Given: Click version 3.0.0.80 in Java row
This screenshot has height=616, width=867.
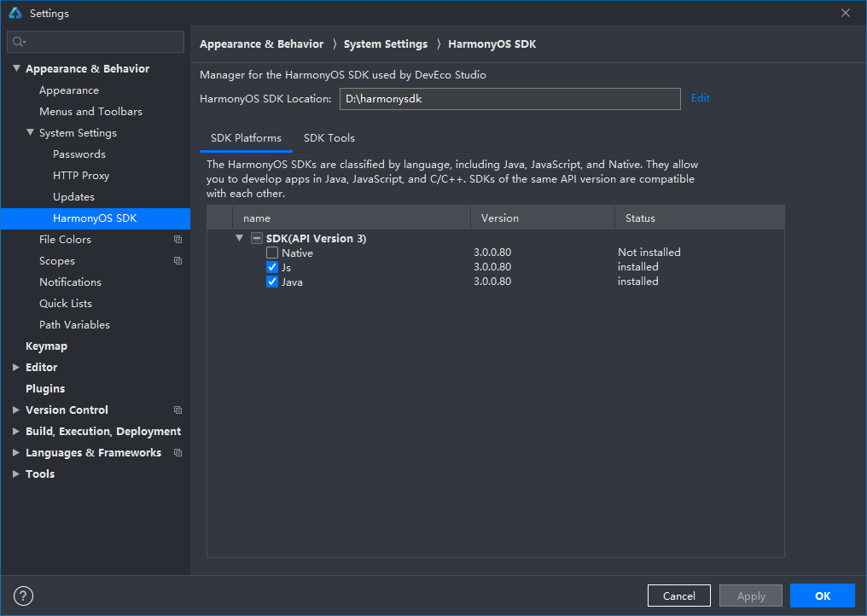Looking at the screenshot, I should 492,281.
